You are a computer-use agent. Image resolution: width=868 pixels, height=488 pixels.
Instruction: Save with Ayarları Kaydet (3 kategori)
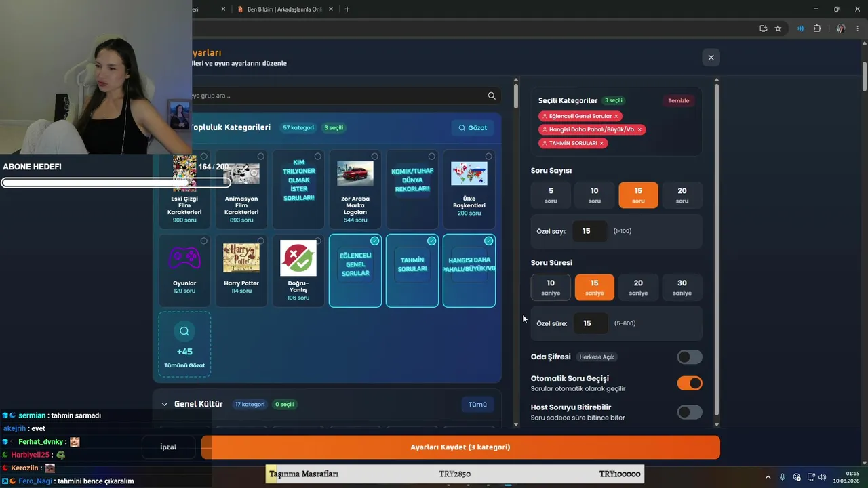(460, 447)
